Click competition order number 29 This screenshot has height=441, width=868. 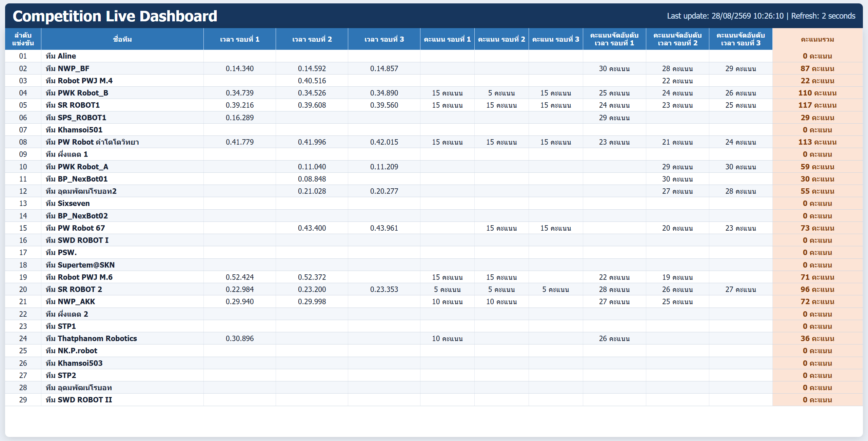(23, 400)
